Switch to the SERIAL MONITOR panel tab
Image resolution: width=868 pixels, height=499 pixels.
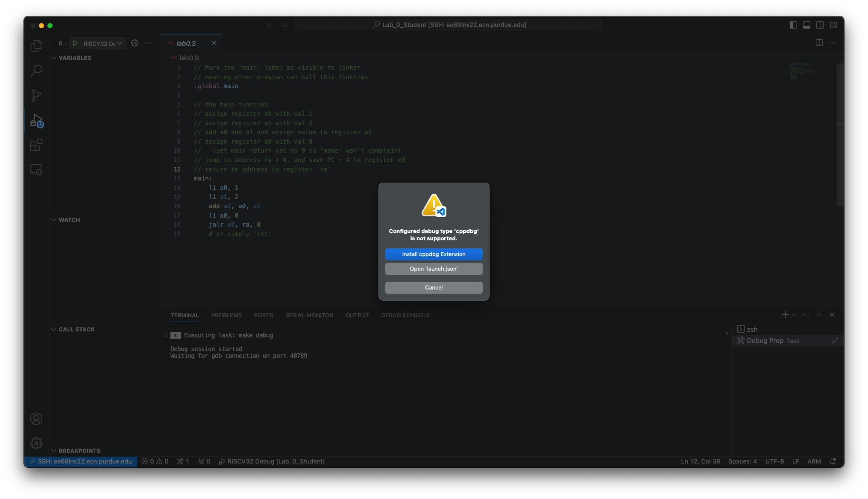click(x=309, y=315)
